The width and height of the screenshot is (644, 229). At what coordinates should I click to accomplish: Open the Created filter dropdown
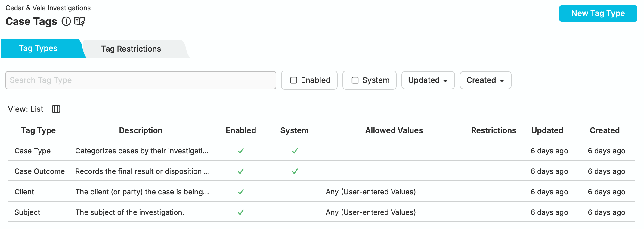(485, 80)
